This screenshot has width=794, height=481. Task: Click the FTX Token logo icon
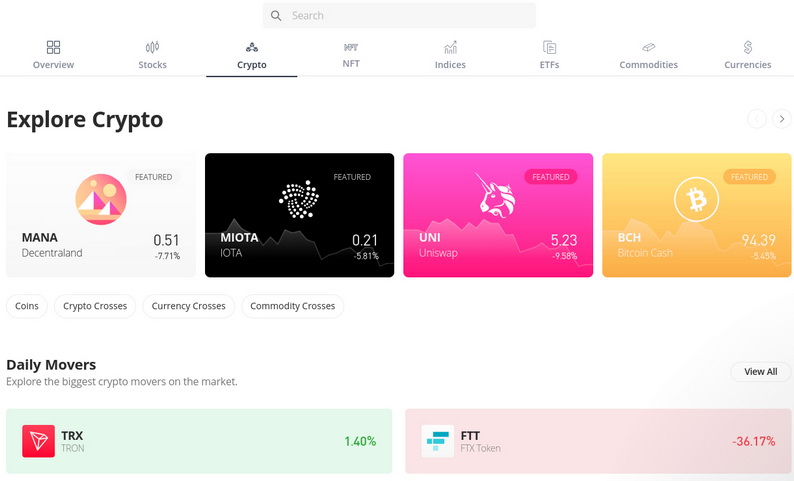(437, 441)
